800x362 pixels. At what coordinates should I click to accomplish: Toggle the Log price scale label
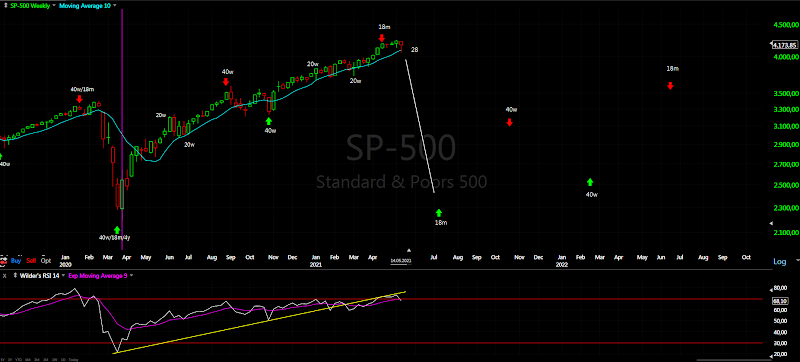point(780,262)
